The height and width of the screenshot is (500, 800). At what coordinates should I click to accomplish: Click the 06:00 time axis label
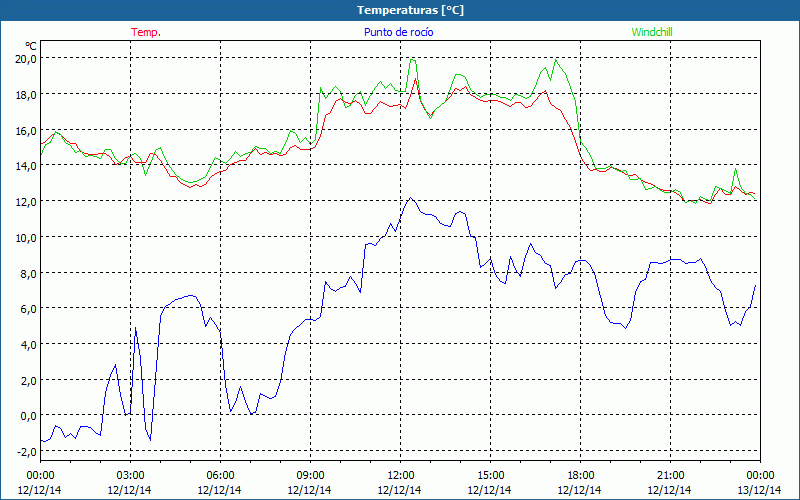220,476
